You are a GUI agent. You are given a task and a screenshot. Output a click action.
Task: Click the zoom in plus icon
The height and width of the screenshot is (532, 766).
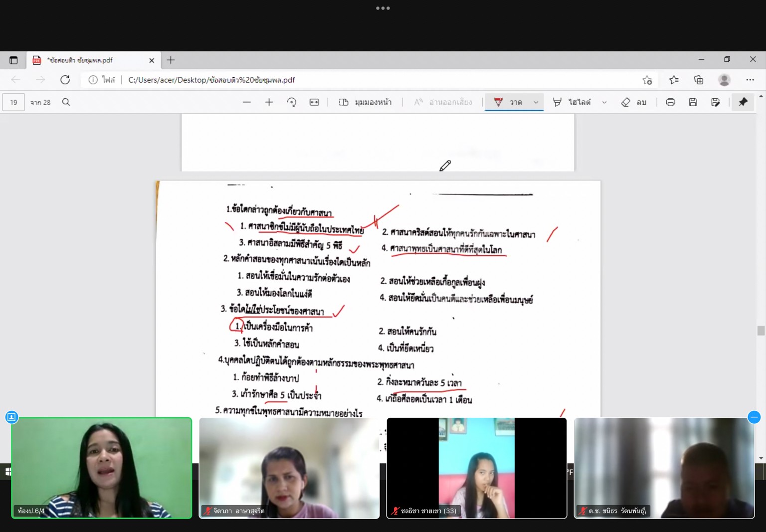269,102
